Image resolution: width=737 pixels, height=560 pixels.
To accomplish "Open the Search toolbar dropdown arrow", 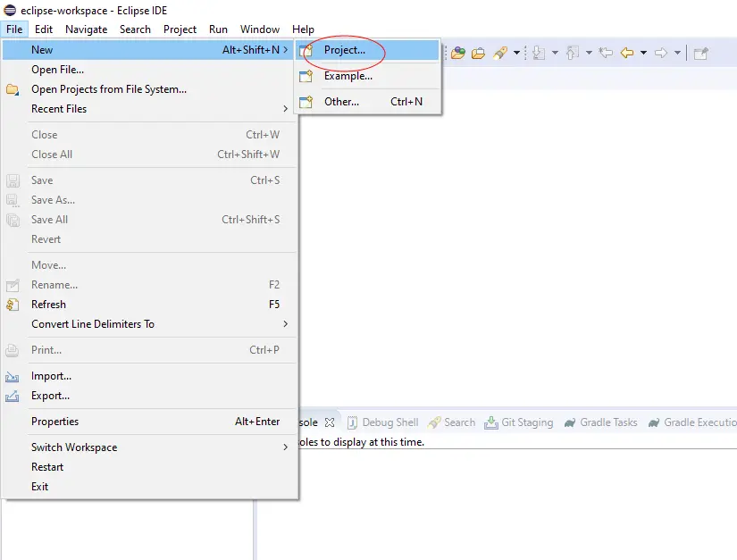I will [x=516, y=53].
